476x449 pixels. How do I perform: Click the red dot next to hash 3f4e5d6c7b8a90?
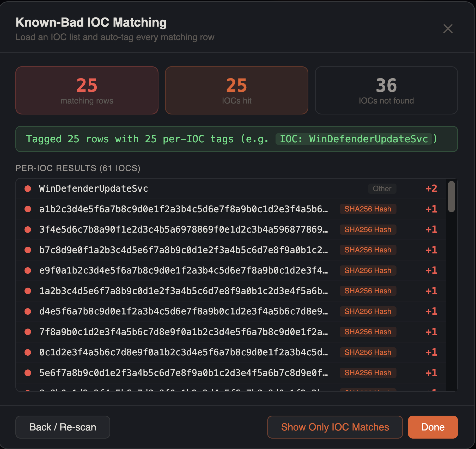[x=28, y=229]
